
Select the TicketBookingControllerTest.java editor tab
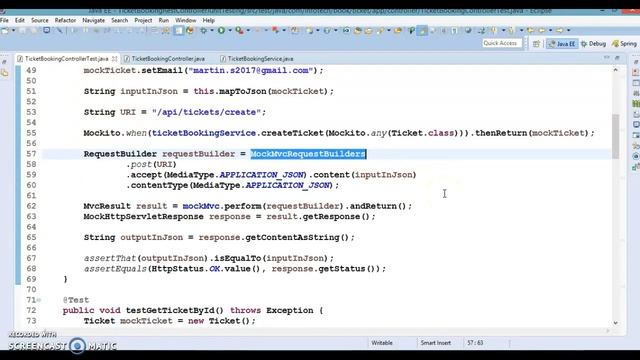[x=66, y=58]
